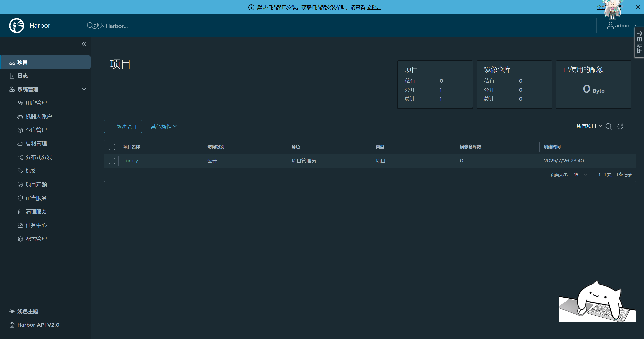Screen dimensions: 644x339
Task: Open the 事件日志 side panel tab
Action: point(639,42)
